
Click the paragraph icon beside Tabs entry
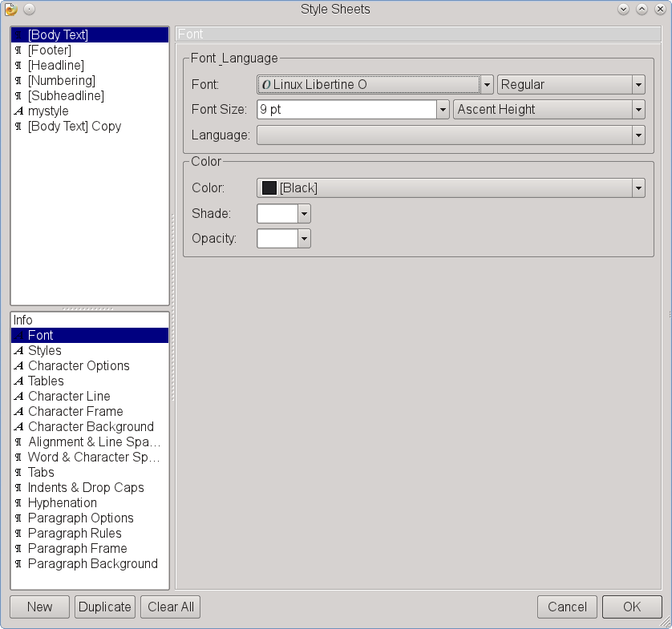[x=18, y=473]
